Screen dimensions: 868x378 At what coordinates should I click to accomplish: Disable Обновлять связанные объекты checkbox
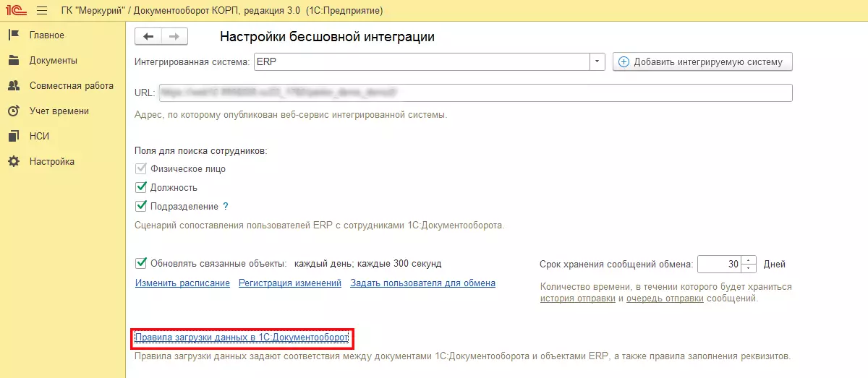coord(141,262)
